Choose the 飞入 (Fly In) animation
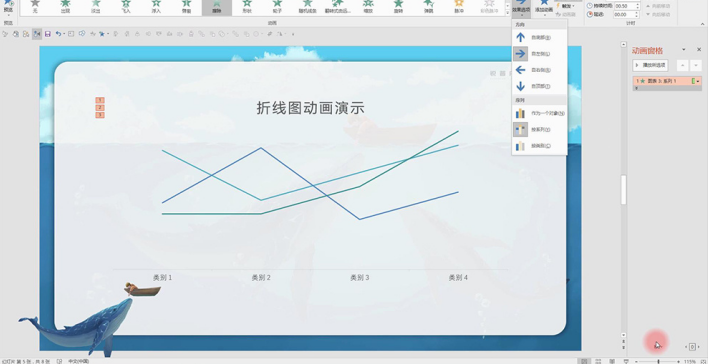This screenshot has width=709, height=364. pos(126,7)
